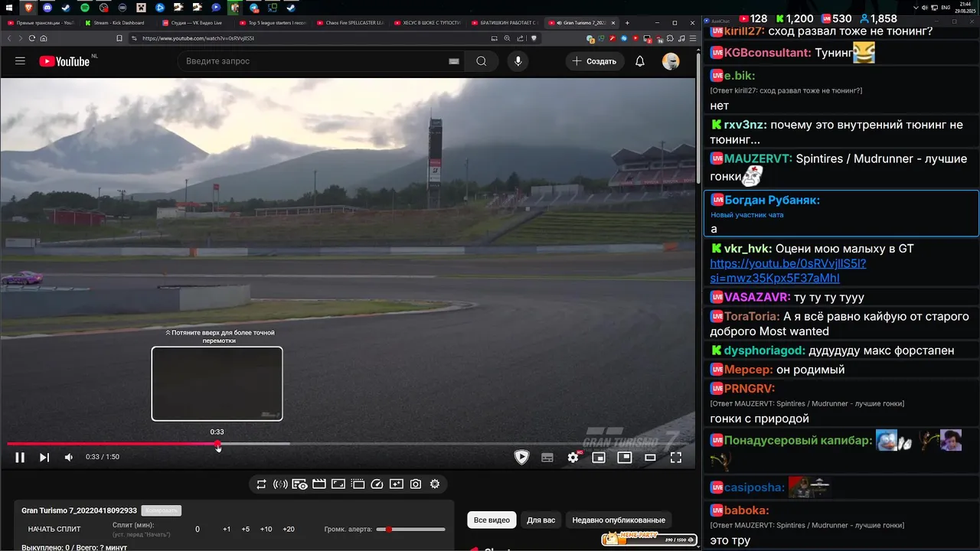980x551 pixels.
Task: Click the sparkle filter icon in extension toolbar
Action: [396, 484]
